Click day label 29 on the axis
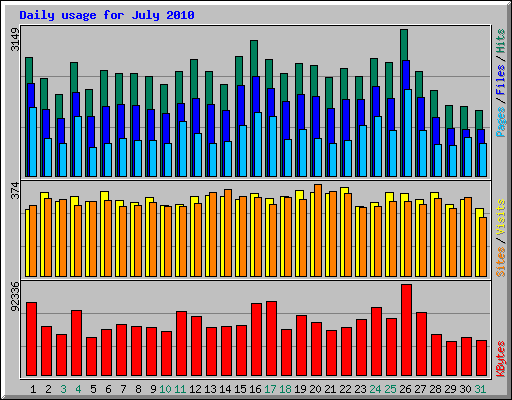Image resolution: width=512 pixels, height=400 pixels. (450, 389)
